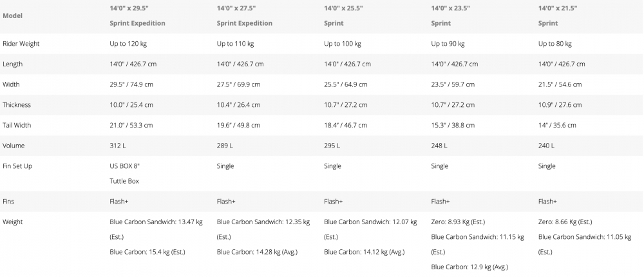The width and height of the screenshot is (644, 277).
Task: Select the Rider Weight row label
Action: pyautogui.click(x=21, y=44)
